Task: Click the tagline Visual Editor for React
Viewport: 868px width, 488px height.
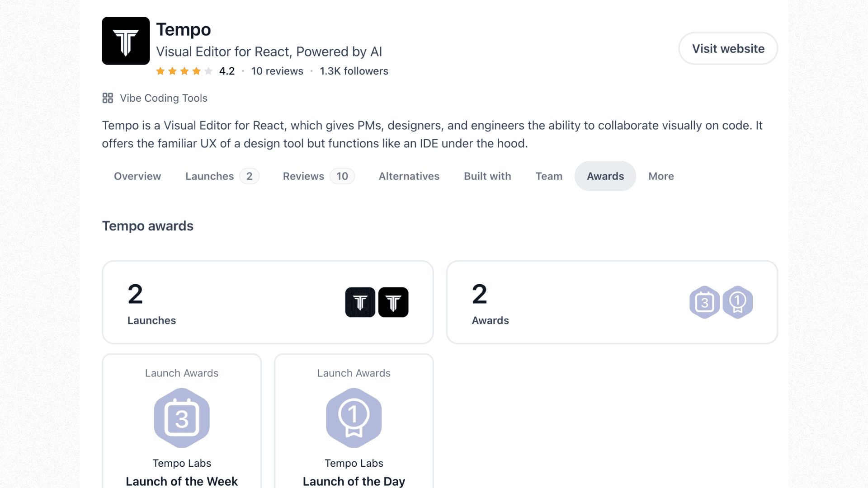Action: [x=269, y=52]
